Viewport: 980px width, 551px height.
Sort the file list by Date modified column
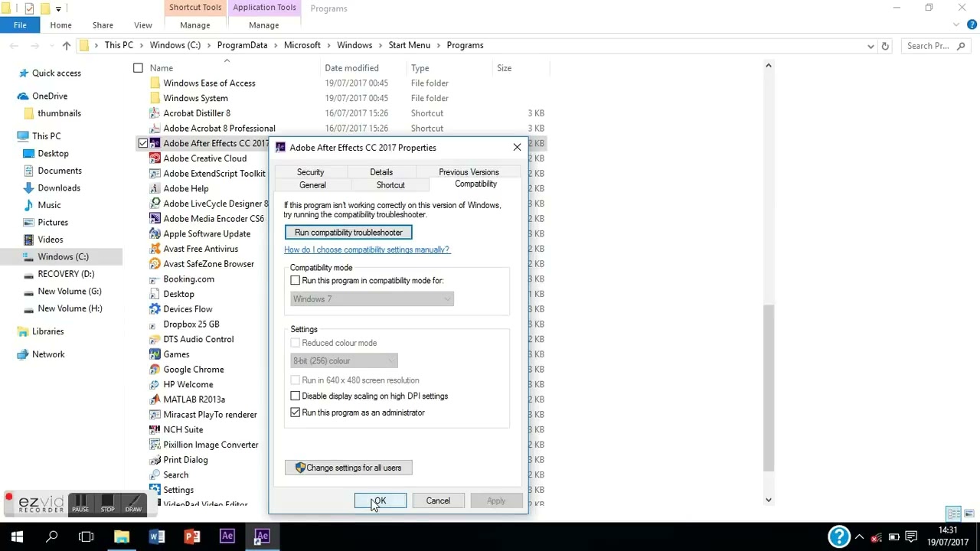[352, 68]
